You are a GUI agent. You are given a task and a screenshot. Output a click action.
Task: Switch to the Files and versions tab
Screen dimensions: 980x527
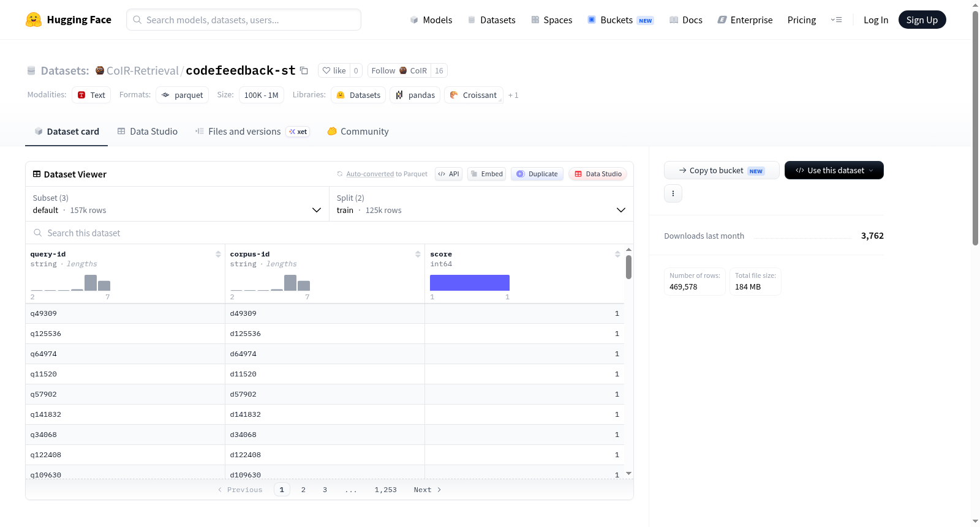(252, 132)
